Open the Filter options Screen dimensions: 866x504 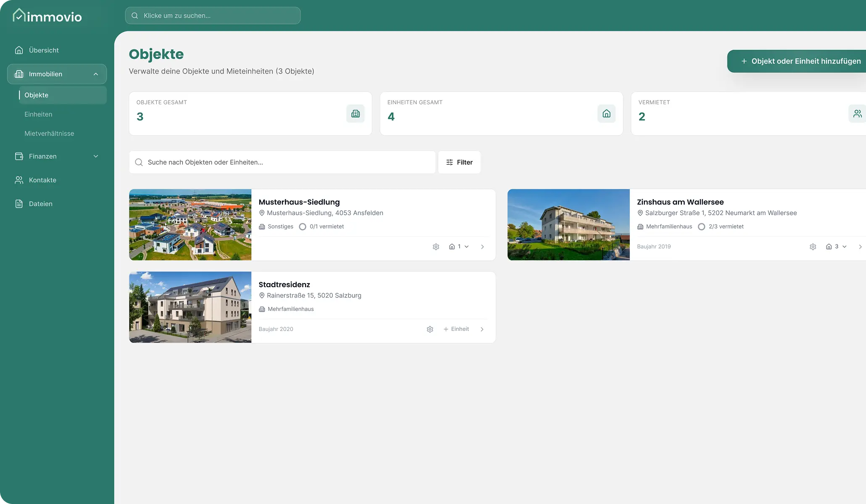(x=459, y=163)
